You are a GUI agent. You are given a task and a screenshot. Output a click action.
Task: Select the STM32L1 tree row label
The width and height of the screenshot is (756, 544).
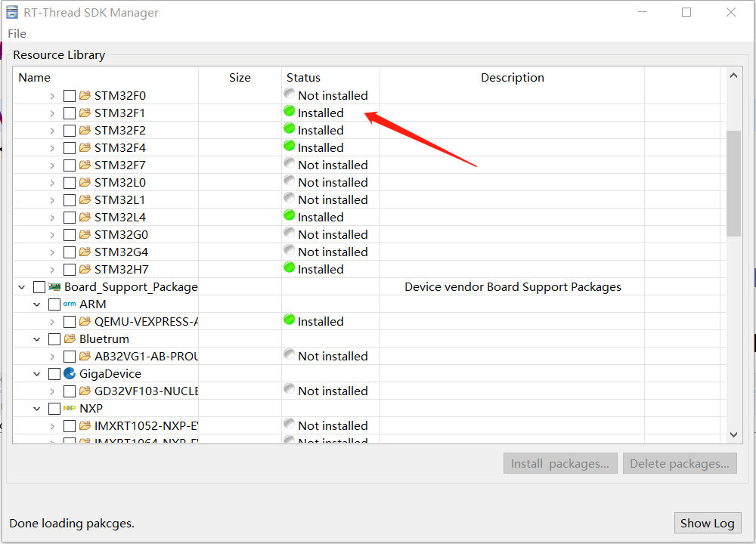tap(119, 200)
